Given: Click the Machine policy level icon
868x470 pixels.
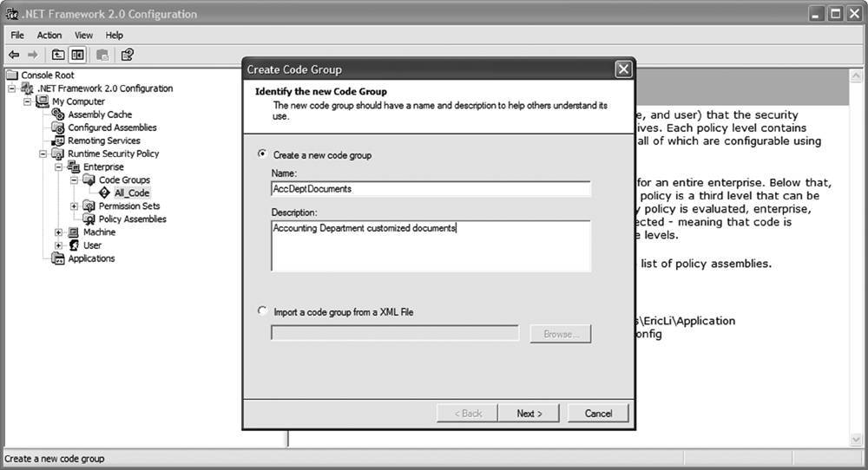Looking at the screenshot, I should 74,232.
